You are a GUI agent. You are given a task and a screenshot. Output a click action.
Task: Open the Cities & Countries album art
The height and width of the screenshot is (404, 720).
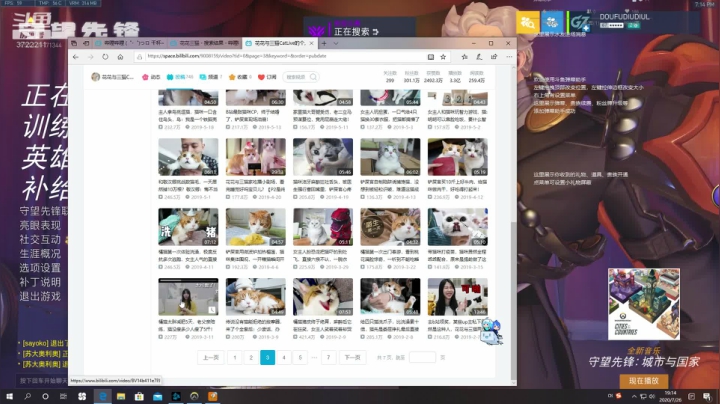click(644, 304)
